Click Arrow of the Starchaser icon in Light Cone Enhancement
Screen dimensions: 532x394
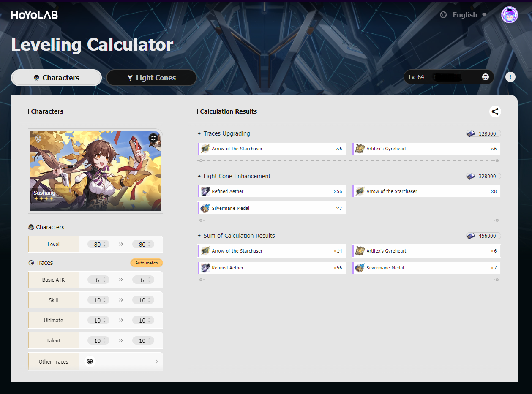tap(360, 191)
